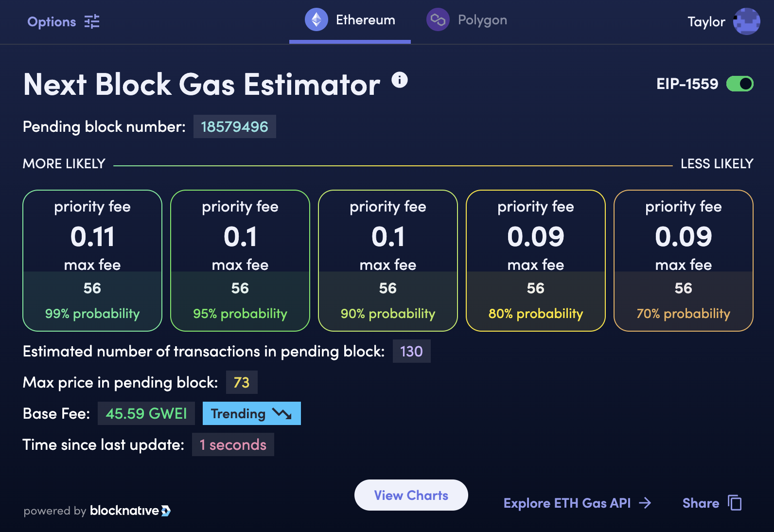774x532 pixels.
Task: Choose the 95% probability fee card
Action: tap(240, 261)
